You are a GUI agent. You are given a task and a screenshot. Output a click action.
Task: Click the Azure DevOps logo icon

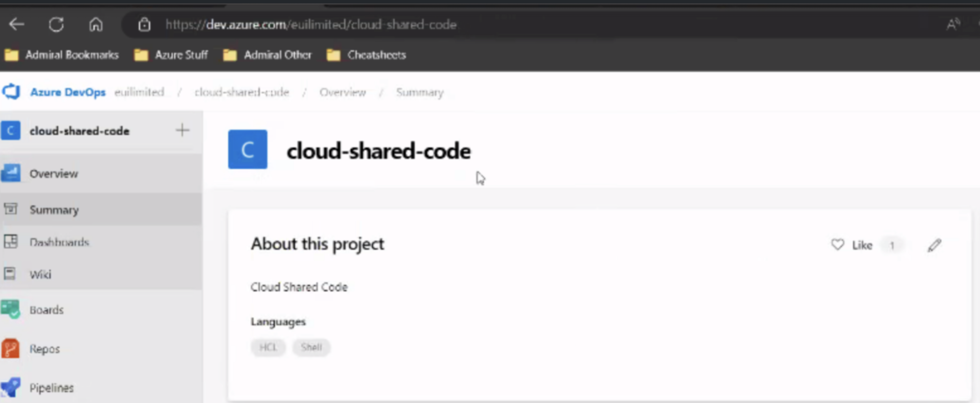pos(11,92)
